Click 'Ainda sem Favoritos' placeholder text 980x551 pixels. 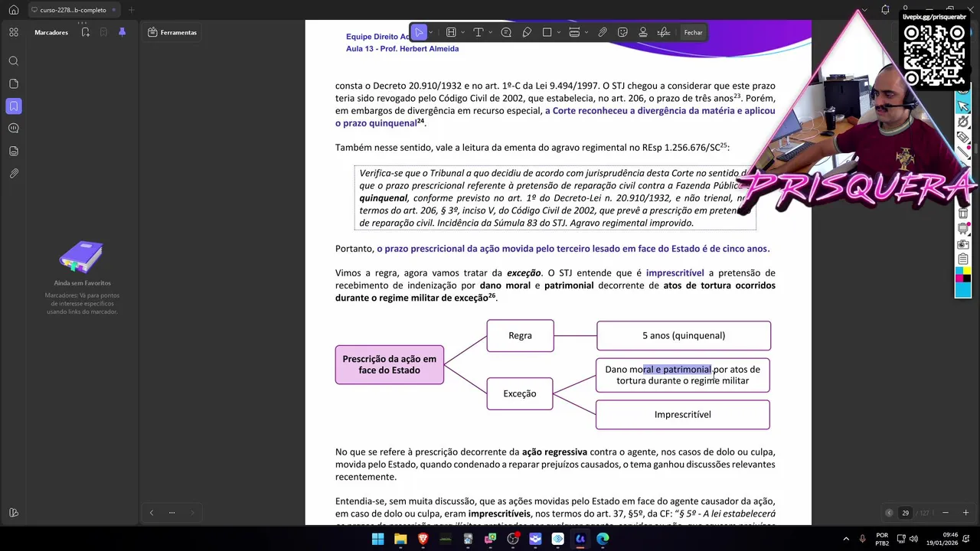(82, 283)
